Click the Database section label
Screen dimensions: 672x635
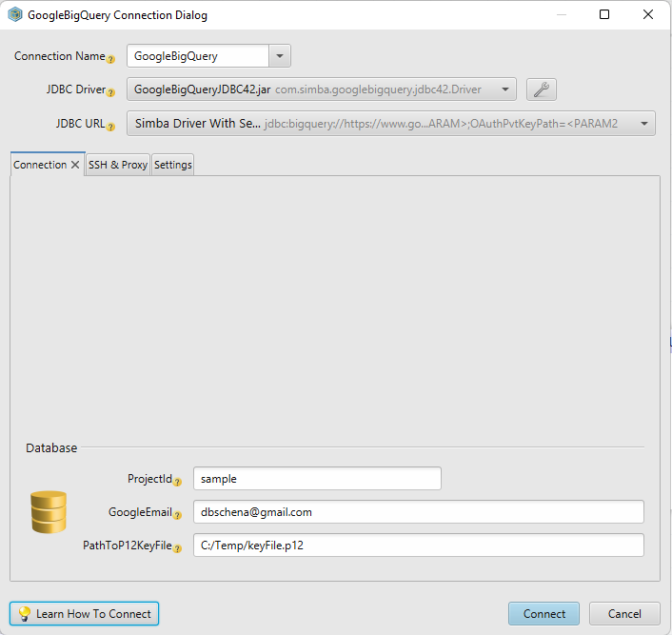pos(51,448)
